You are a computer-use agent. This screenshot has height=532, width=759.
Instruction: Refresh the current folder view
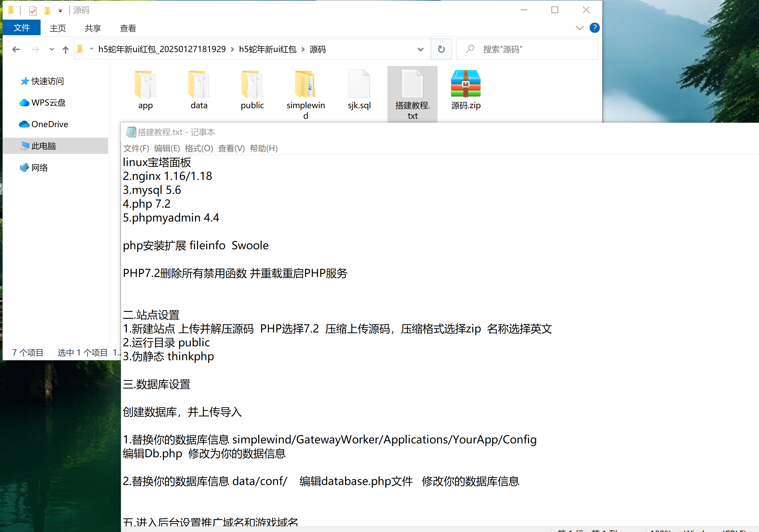pos(441,49)
